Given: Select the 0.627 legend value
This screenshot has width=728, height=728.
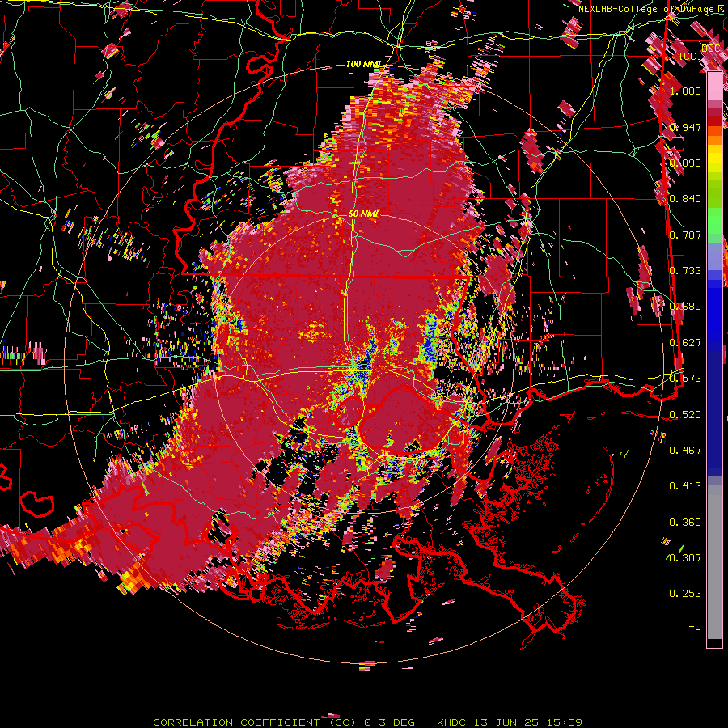Looking at the screenshot, I should pos(685,343).
